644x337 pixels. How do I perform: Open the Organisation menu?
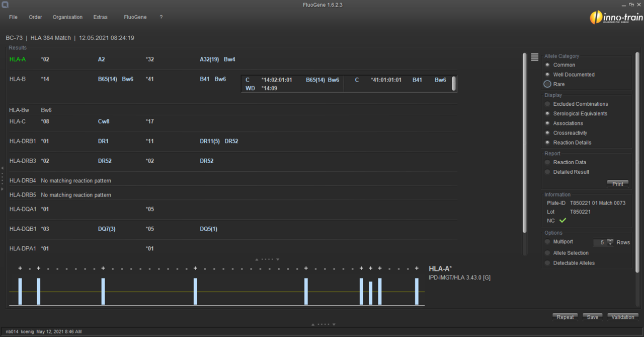click(67, 17)
